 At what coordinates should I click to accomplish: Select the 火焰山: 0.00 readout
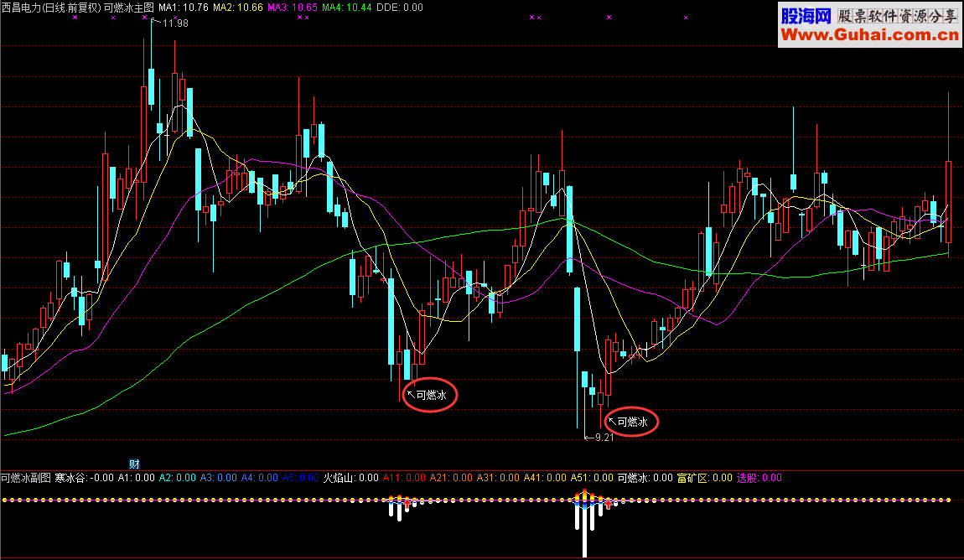pyautogui.click(x=351, y=478)
